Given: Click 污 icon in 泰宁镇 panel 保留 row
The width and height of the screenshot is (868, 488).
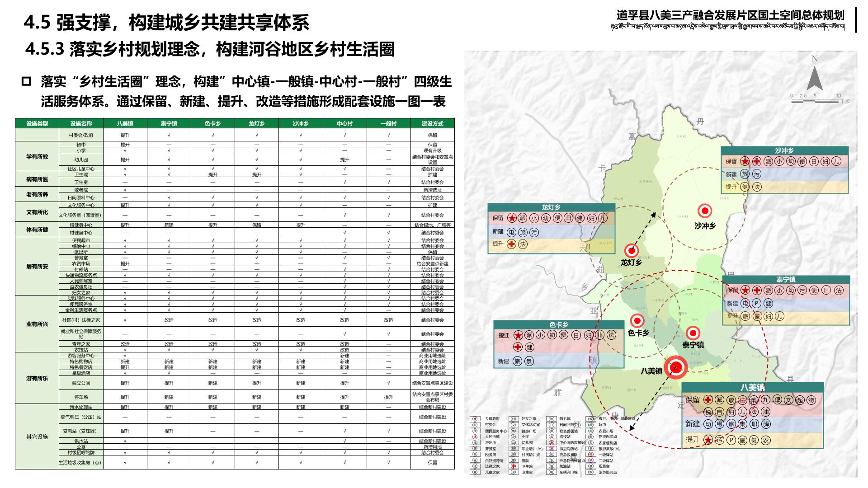Looking at the screenshot, I should (802, 291).
